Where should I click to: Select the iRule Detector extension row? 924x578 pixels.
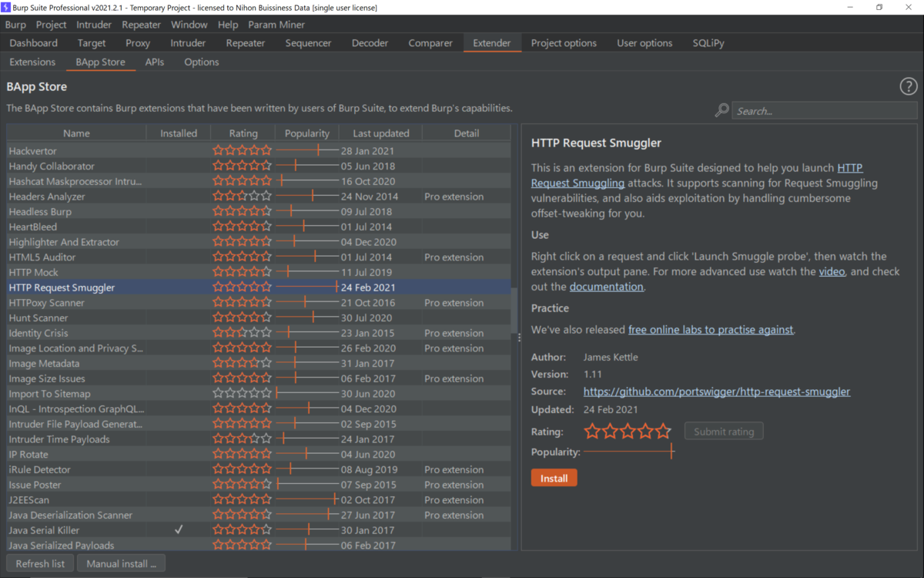click(259, 469)
